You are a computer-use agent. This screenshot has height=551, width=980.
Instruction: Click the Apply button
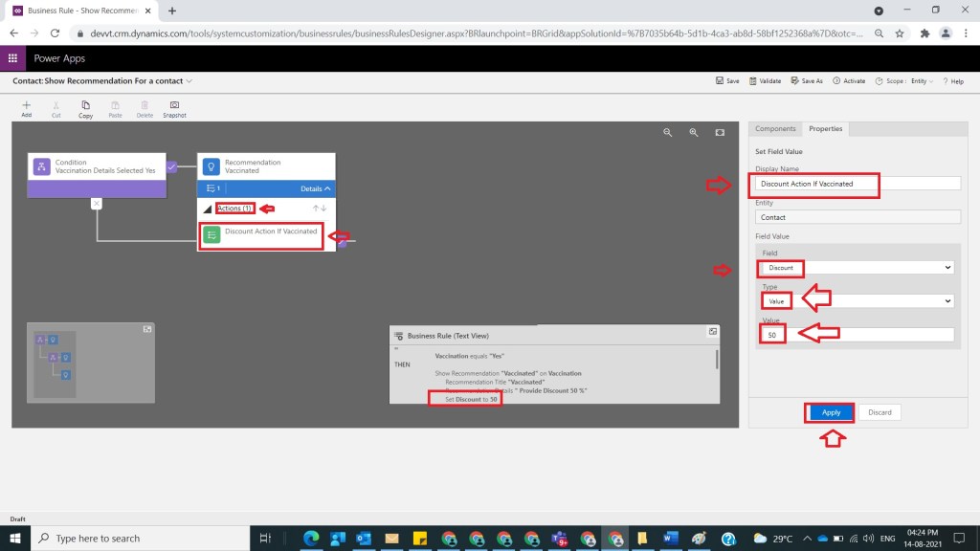coord(831,412)
